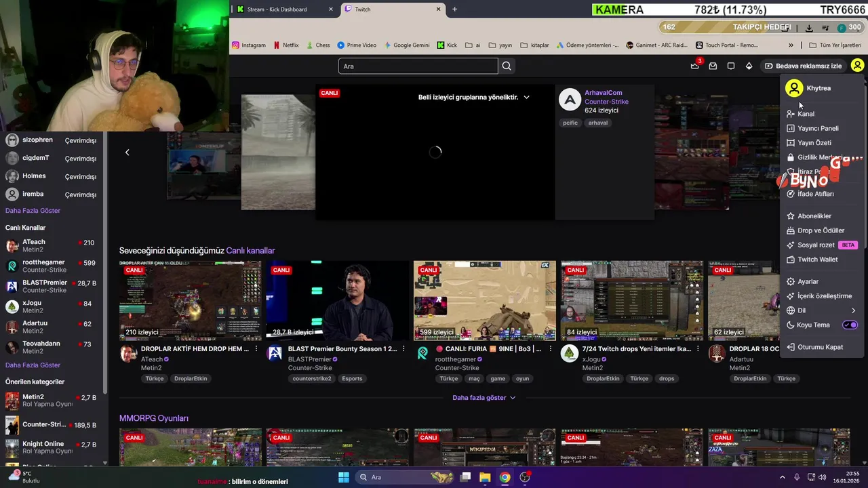This screenshot has width=868, height=488.
Task: Open Yayın Özeti menu item
Action: pyautogui.click(x=821, y=143)
